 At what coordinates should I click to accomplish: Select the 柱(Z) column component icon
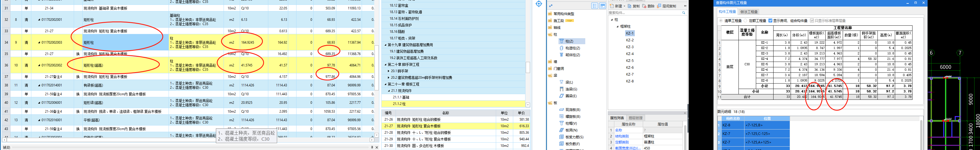562,41
